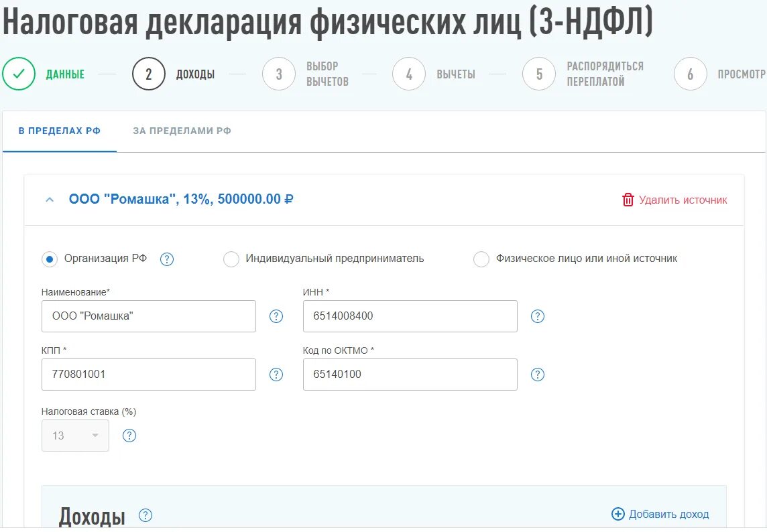This screenshot has width=767, height=532.
Task: Open help icon beside Код по ОКТМО field
Action: [x=538, y=375]
